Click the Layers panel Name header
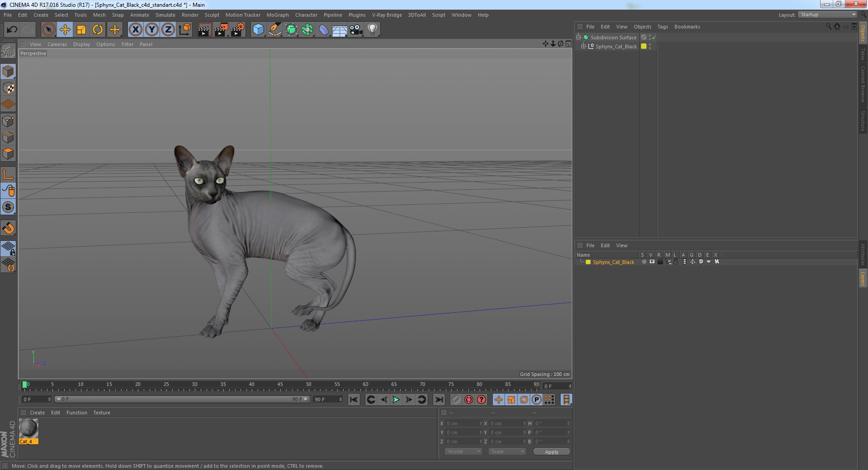 583,255
